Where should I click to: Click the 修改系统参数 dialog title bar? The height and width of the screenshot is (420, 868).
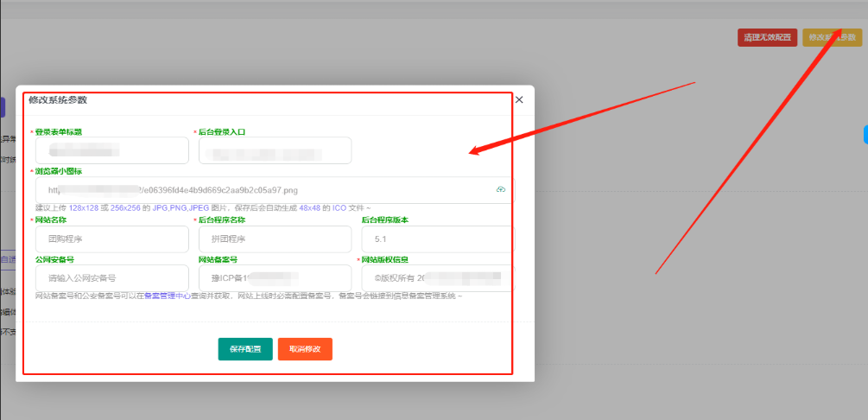[259, 100]
